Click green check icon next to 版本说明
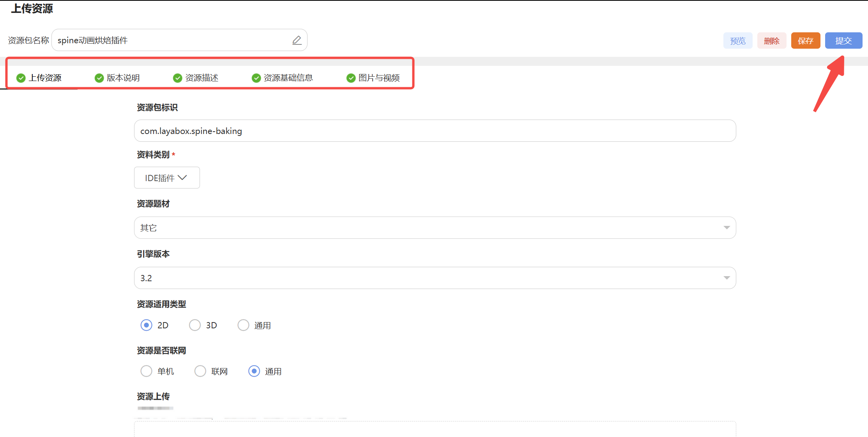 [99, 78]
